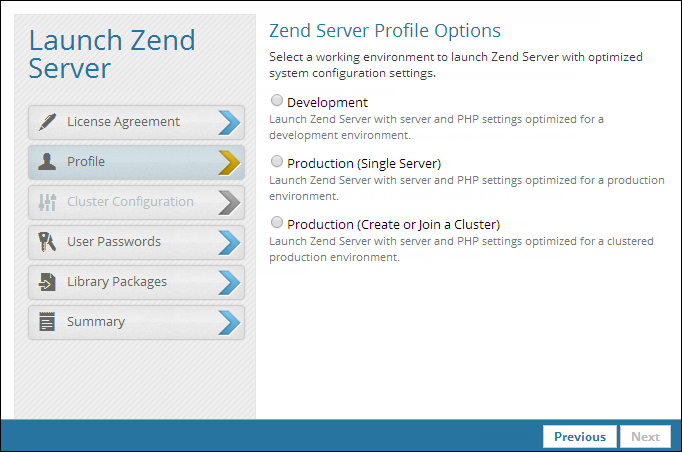The width and height of the screenshot is (682, 452).
Task: Click the keys icon beside User Passwords
Action: click(47, 242)
